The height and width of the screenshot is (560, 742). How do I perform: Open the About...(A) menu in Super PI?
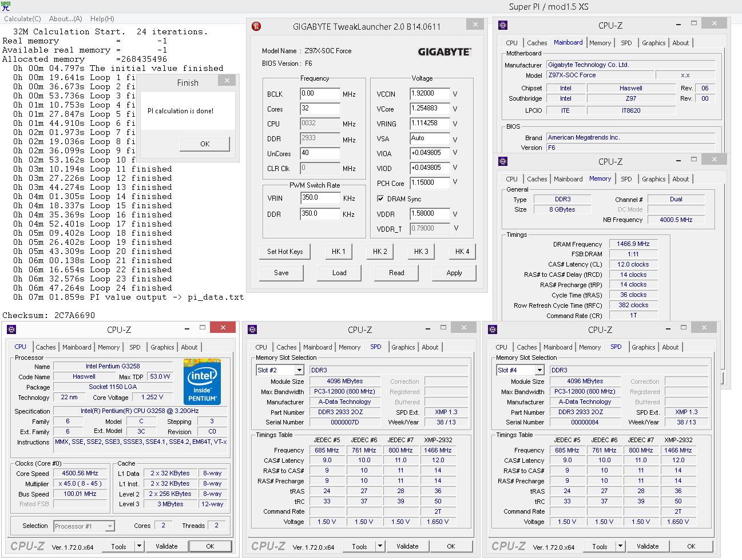pyautogui.click(x=66, y=19)
